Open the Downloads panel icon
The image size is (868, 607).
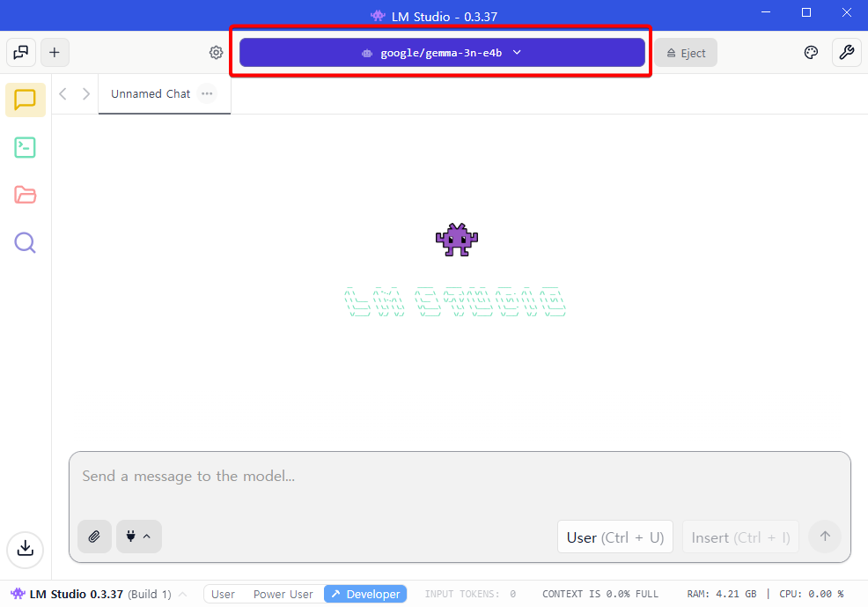coord(26,549)
